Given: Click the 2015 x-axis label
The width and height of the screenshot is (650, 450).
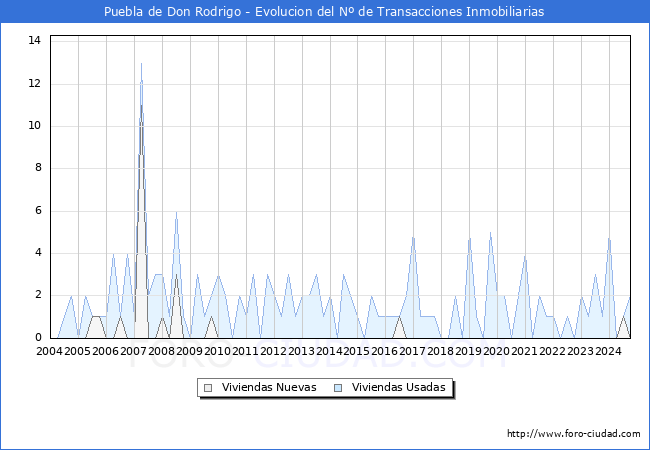Looking at the screenshot, I should tap(357, 351).
